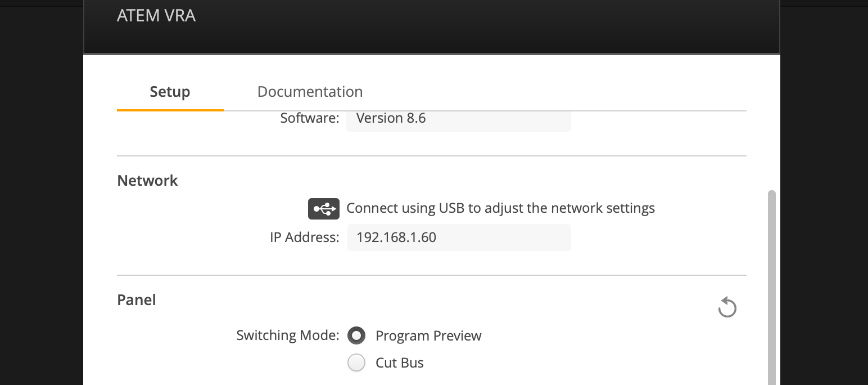Select the Program Preview radio button
Image resolution: width=868 pixels, height=385 pixels.
[x=356, y=335]
